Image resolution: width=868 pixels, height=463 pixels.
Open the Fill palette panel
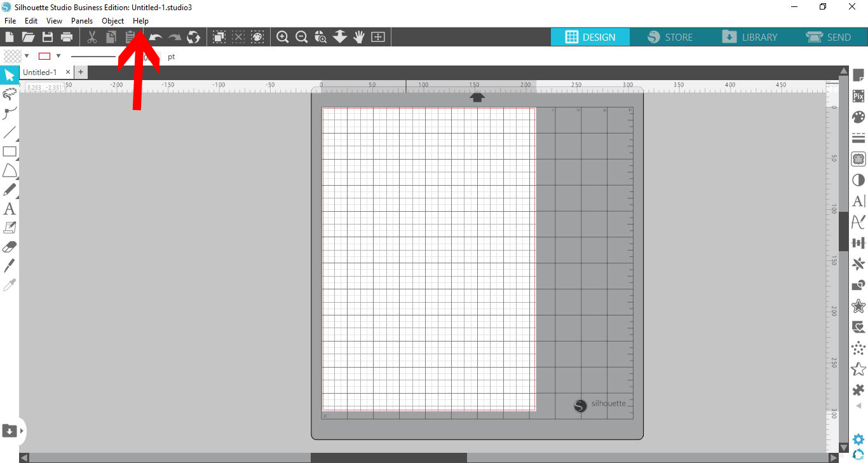click(x=858, y=117)
